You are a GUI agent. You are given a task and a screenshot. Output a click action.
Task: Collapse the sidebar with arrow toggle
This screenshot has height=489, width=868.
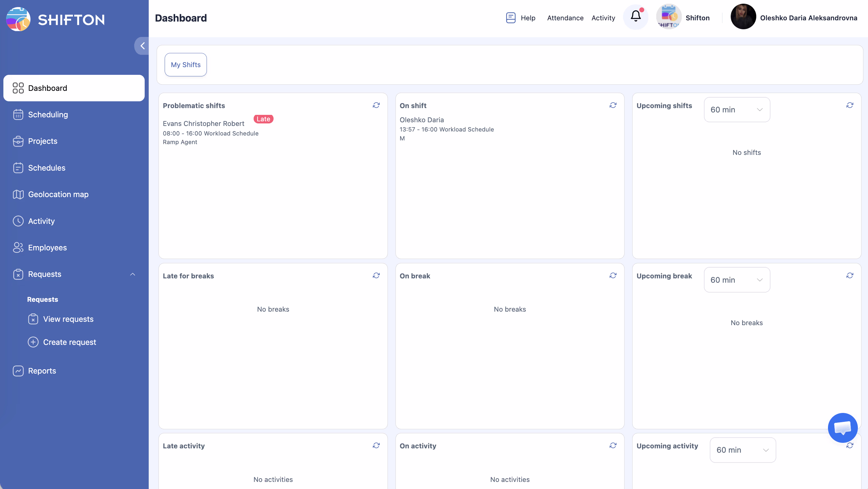142,46
